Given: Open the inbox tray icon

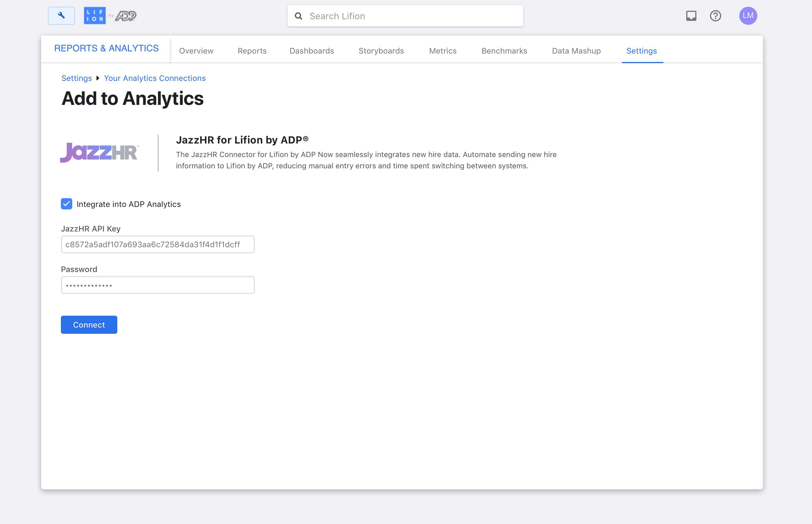Looking at the screenshot, I should tap(691, 16).
